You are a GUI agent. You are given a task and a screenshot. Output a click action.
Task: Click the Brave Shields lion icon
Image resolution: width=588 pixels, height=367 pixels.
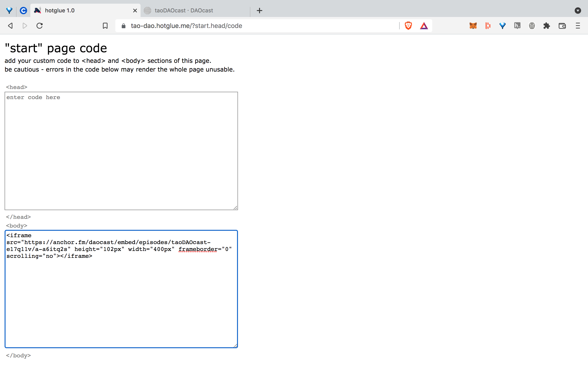[x=408, y=26]
